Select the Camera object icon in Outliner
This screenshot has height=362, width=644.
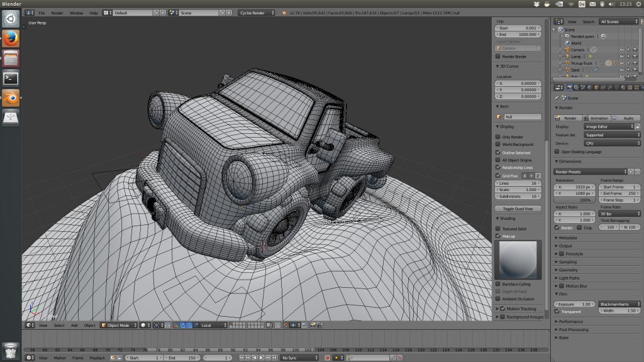coord(568,50)
